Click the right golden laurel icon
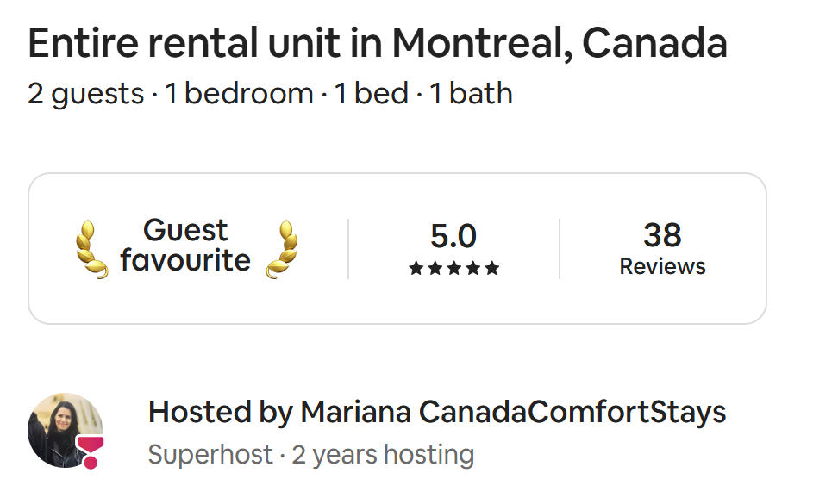 [x=282, y=249]
